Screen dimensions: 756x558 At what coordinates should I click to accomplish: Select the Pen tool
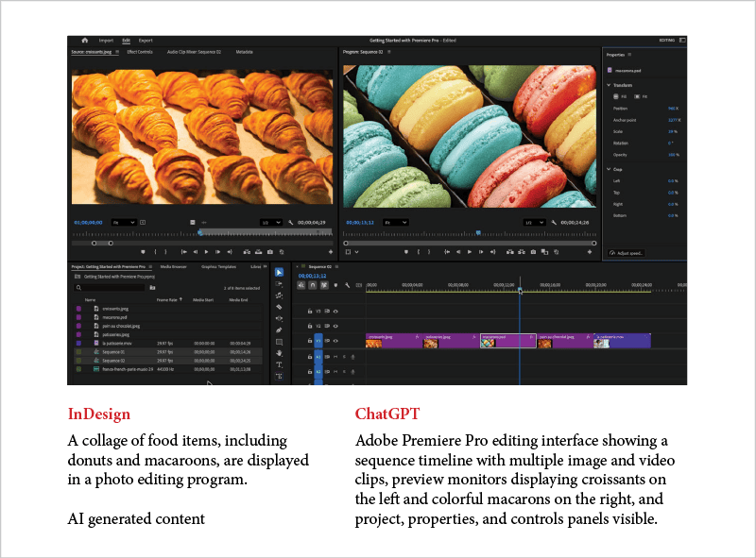[279, 330]
